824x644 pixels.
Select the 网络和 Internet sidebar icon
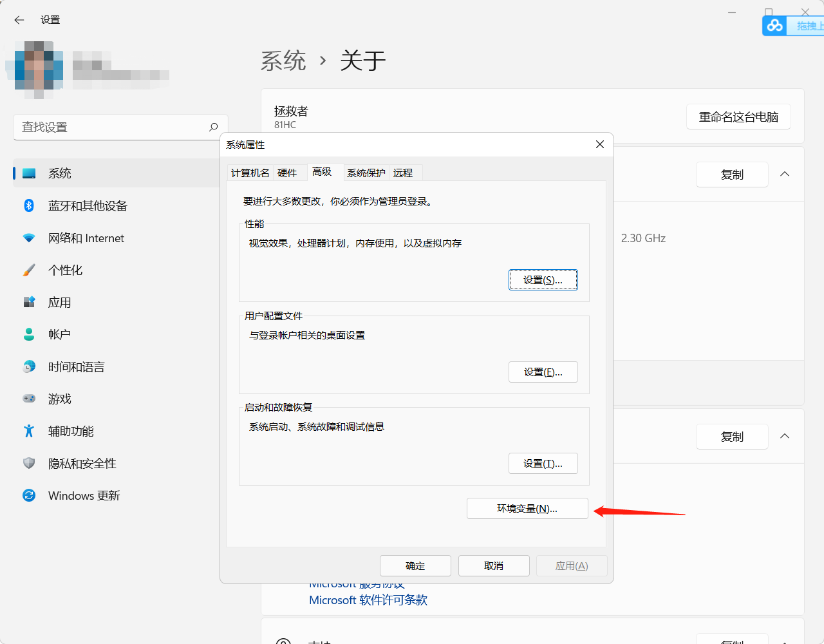pyautogui.click(x=85, y=238)
